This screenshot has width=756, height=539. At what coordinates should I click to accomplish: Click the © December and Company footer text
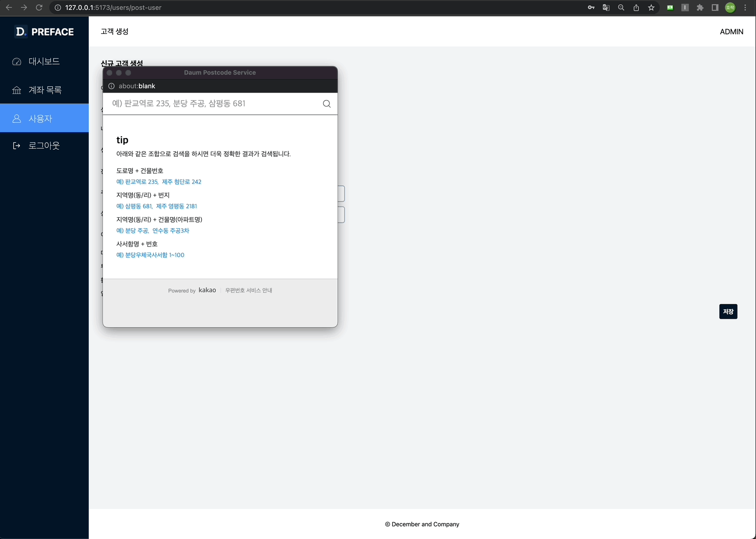422,524
